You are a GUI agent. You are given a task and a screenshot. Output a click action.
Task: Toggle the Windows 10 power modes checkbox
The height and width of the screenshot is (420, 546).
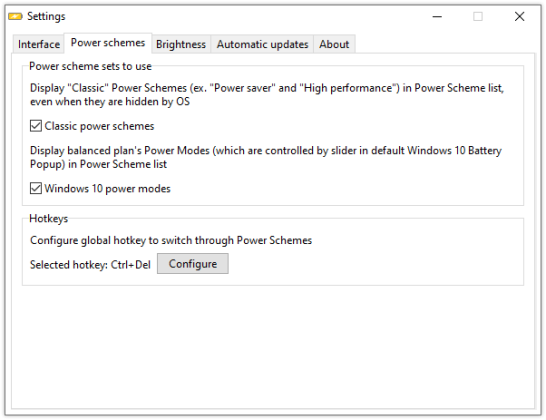[x=36, y=188]
